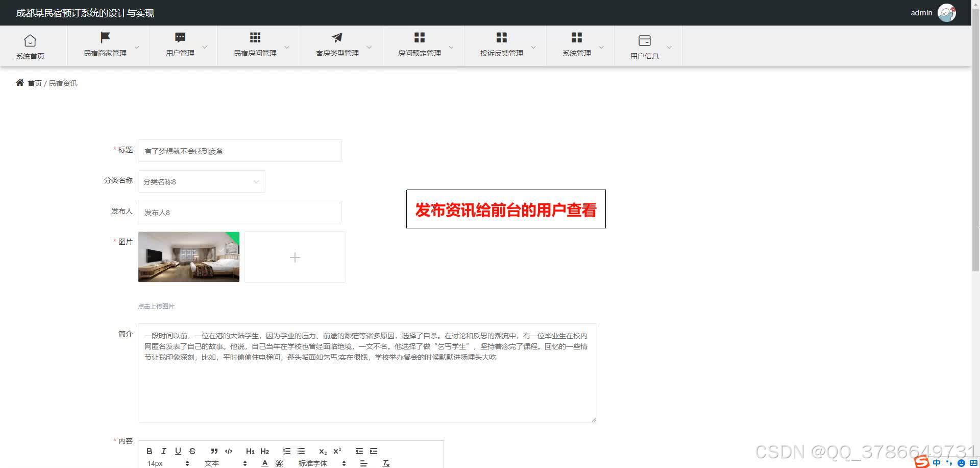
Task: Click the plus box to upload an image
Action: pyautogui.click(x=295, y=257)
